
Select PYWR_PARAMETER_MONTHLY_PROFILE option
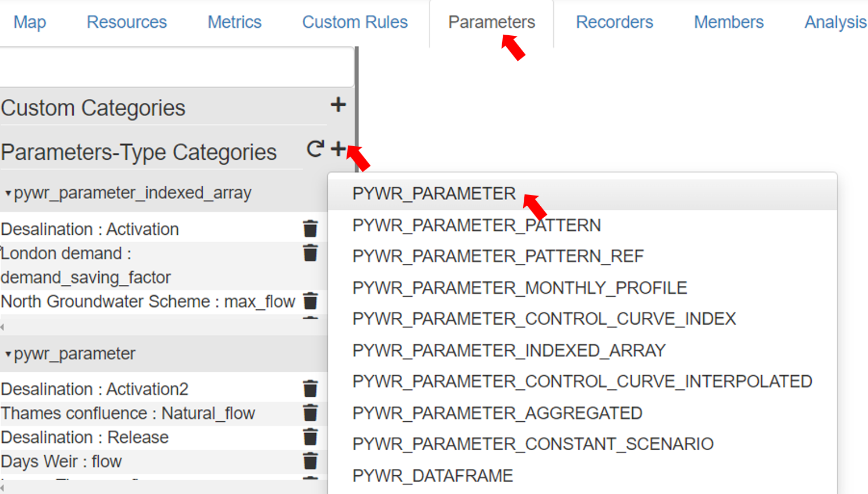519,288
